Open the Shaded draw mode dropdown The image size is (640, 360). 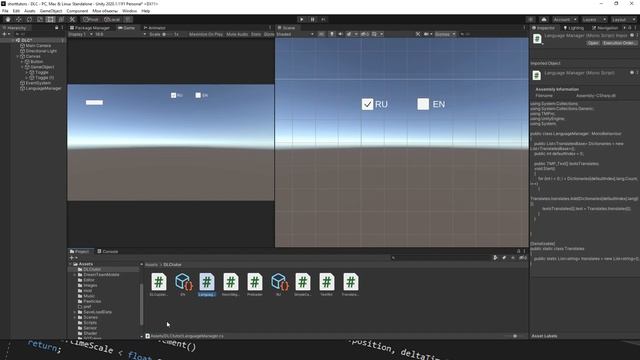296,34
